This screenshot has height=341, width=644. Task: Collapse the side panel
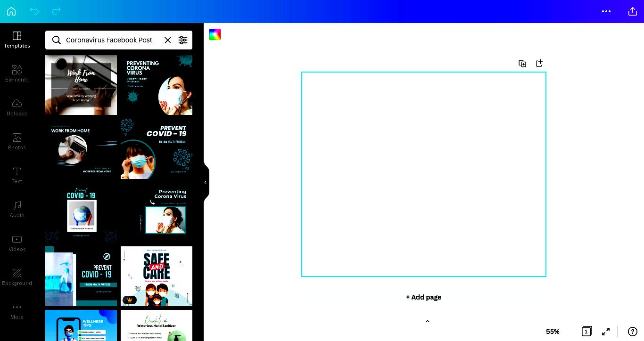[x=206, y=182]
